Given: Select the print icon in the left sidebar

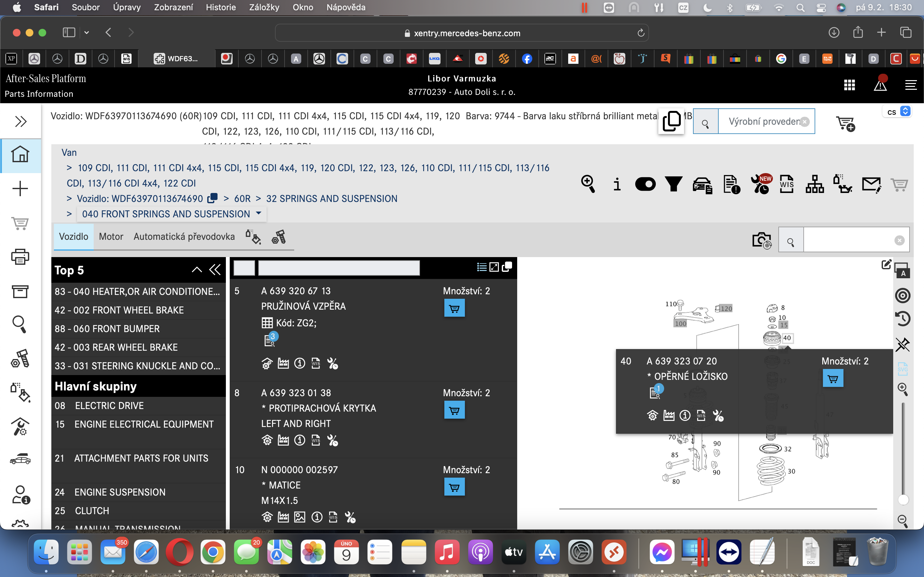Looking at the screenshot, I should point(19,257).
